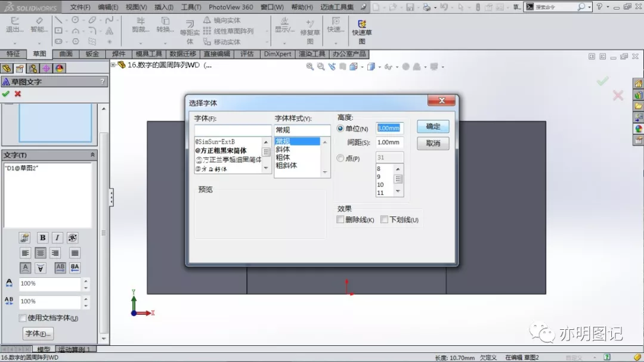
Task: Check the Use document font checkbox
Action: 23,318
